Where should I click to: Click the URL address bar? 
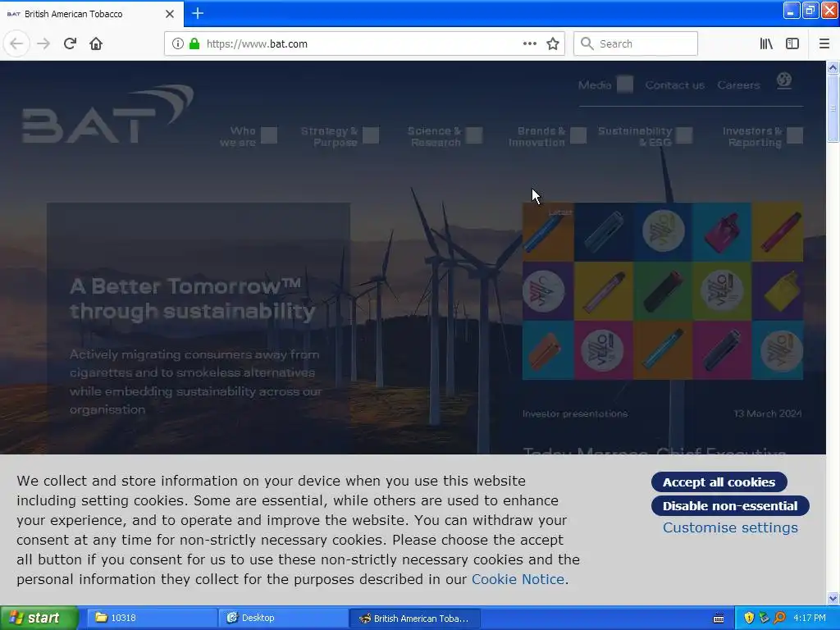(364, 43)
